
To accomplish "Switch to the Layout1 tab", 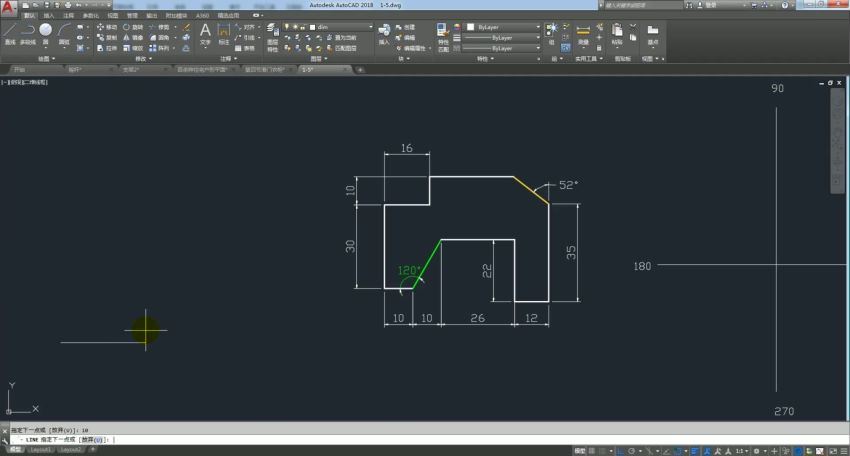I will [x=40, y=449].
